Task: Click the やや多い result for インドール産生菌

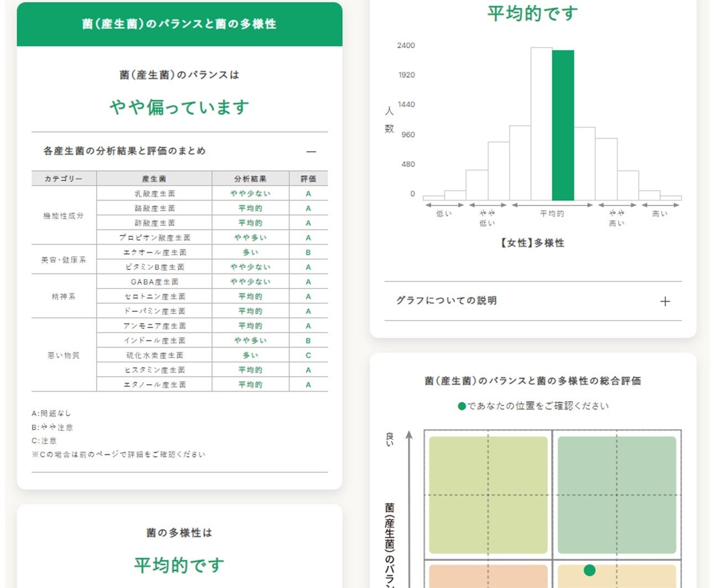Action: point(250,340)
